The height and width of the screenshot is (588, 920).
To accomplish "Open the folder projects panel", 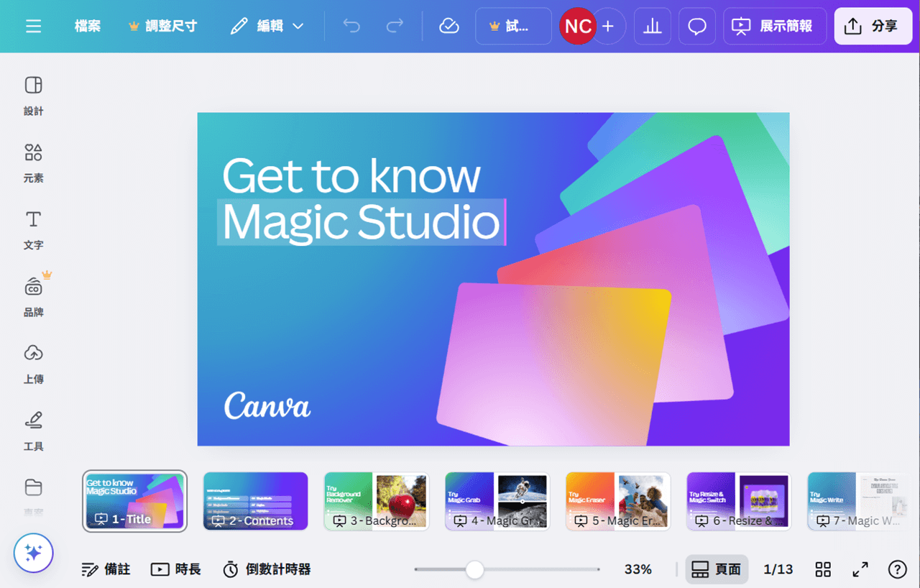I will [x=34, y=496].
